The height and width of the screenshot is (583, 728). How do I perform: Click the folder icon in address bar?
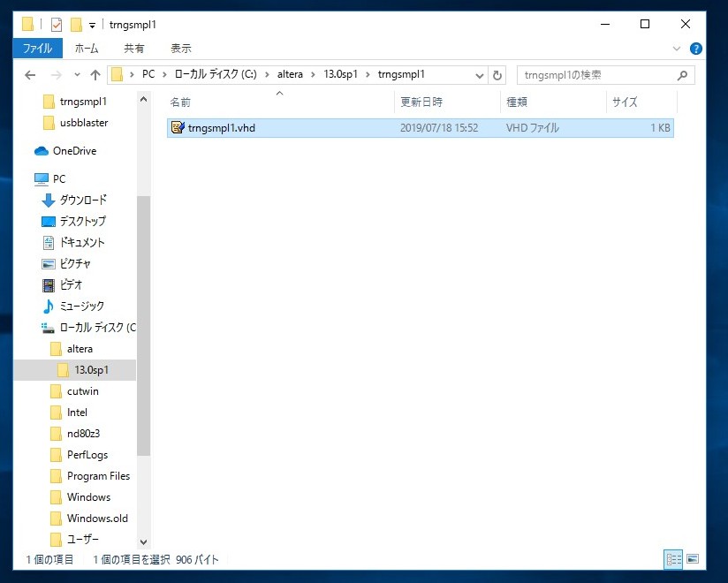(118, 75)
